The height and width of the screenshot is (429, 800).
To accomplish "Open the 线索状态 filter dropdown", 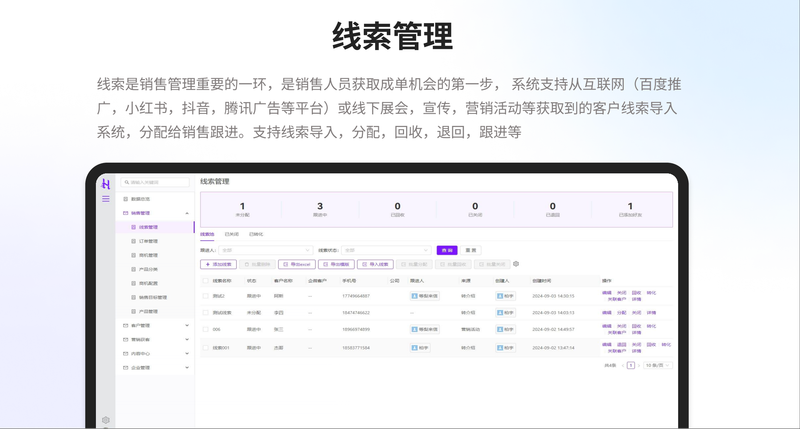I will pyautogui.click(x=386, y=249).
